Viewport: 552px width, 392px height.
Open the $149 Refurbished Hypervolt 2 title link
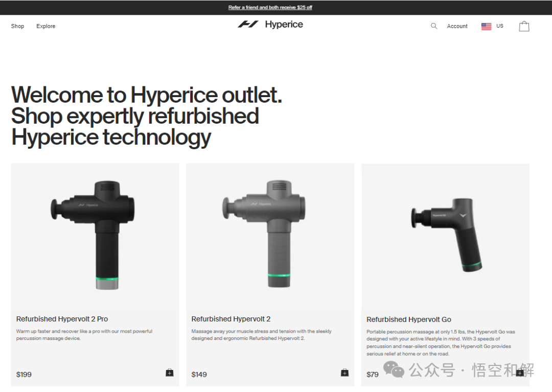point(231,319)
